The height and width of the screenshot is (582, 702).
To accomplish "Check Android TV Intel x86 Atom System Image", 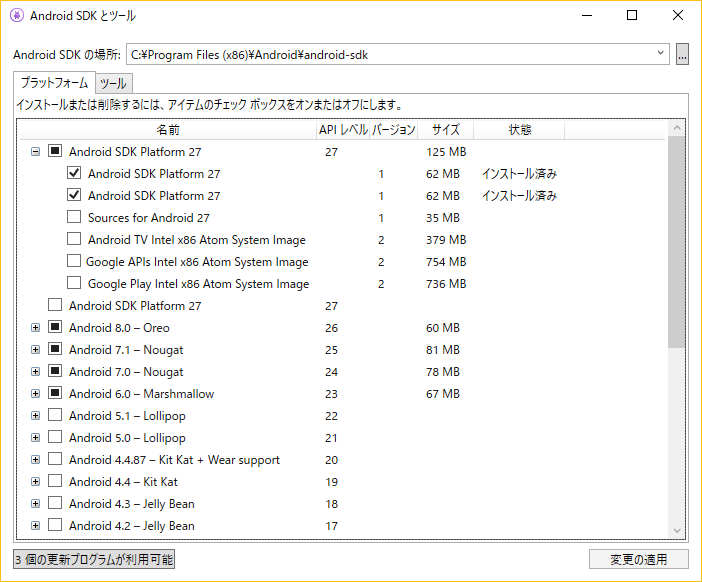I will (74, 239).
